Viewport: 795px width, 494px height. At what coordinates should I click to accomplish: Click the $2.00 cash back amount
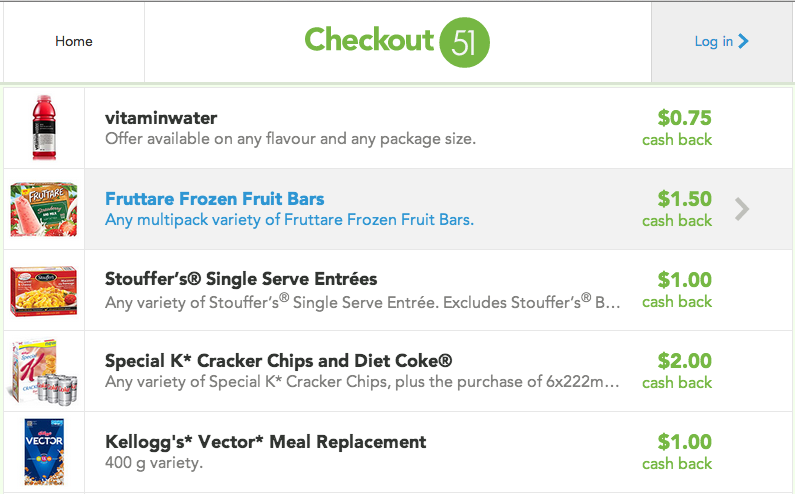coord(684,361)
